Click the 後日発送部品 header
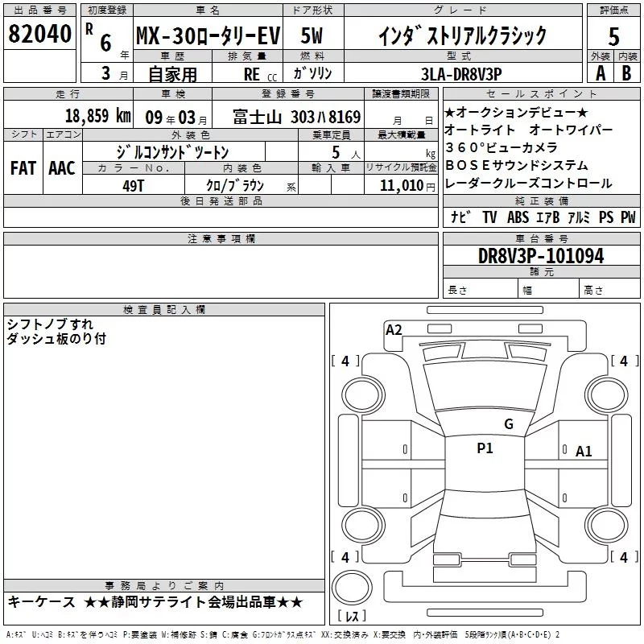The height and width of the screenshot is (644, 644). (221, 200)
